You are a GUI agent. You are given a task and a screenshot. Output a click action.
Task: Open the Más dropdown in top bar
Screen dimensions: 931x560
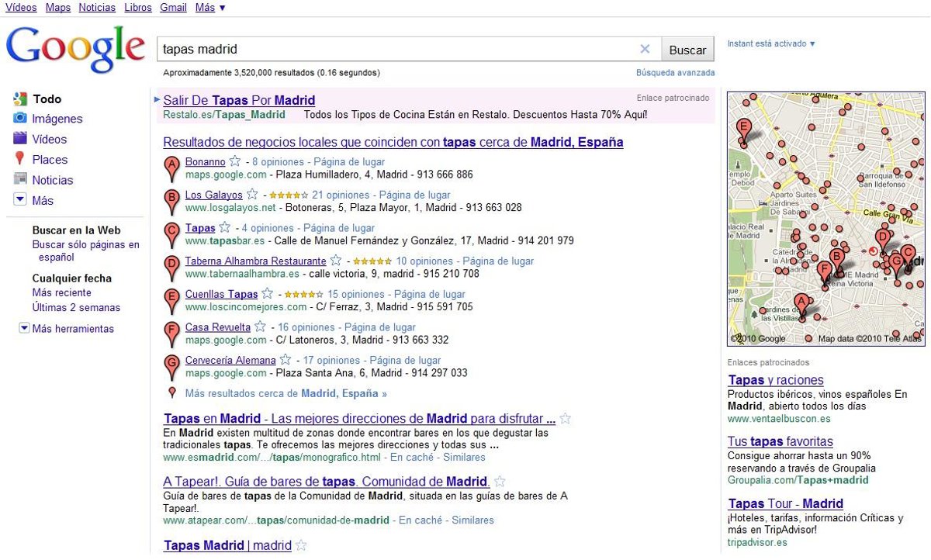click(x=210, y=8)
